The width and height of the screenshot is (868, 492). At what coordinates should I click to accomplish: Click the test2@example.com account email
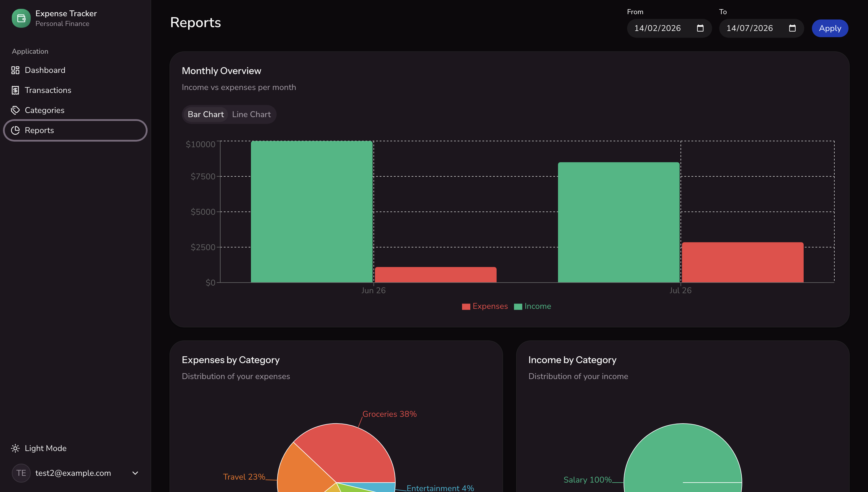coord(73,473)
